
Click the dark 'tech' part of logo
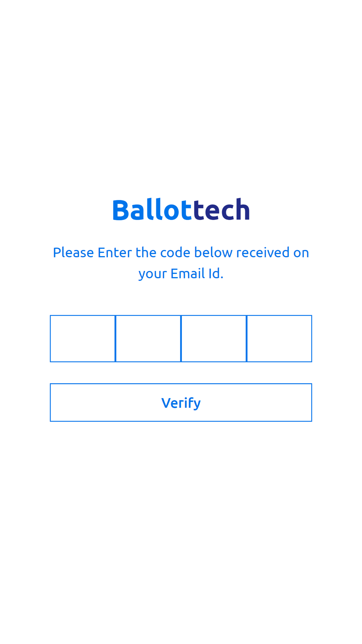(x=222, y=209)
